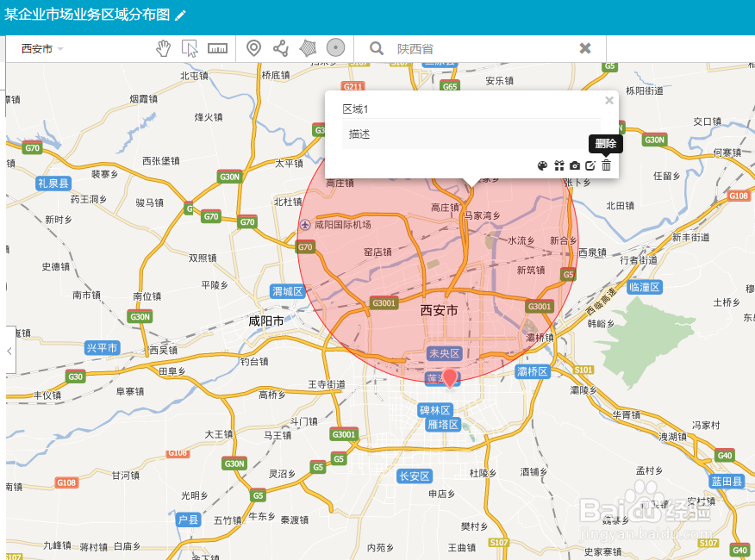Select the polyline drawing tool
This screenshot has height=560, width=755.
point(280,48)
